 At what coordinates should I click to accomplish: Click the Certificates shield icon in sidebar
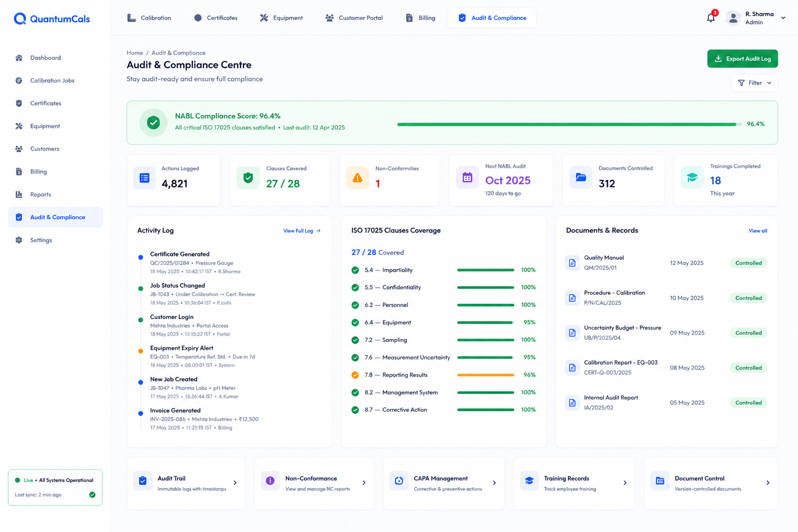tap(19, 103)
